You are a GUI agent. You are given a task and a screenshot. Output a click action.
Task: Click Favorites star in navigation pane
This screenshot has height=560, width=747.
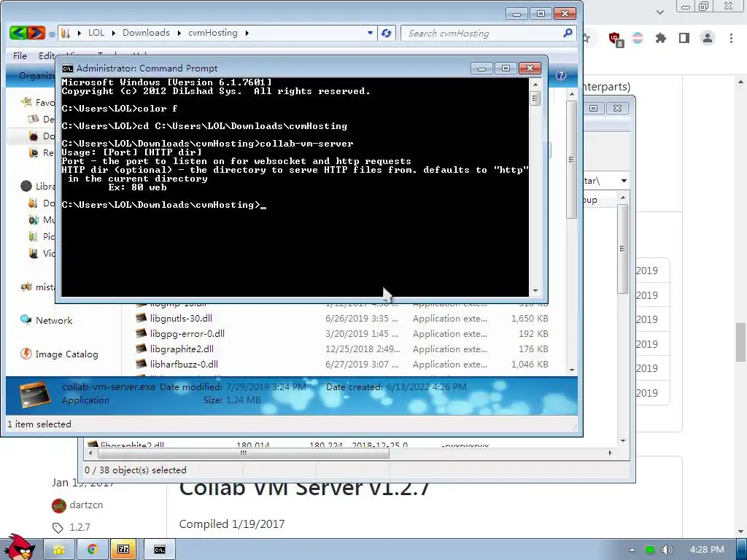pyautogui.click(x=26, y=102)
